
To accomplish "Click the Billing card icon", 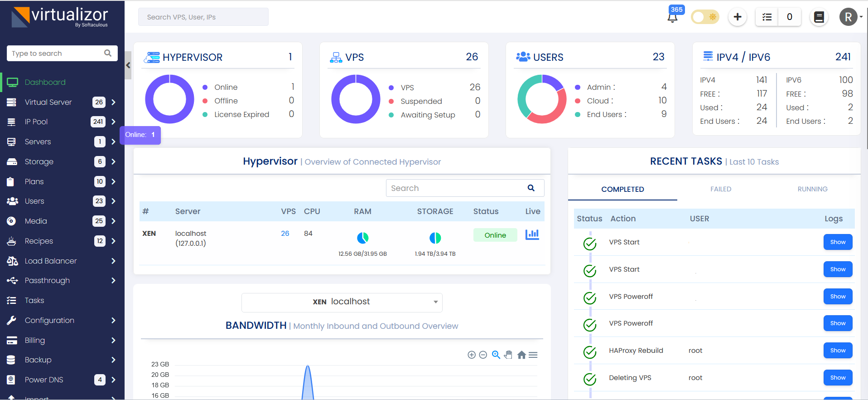I will pos(12,340).
